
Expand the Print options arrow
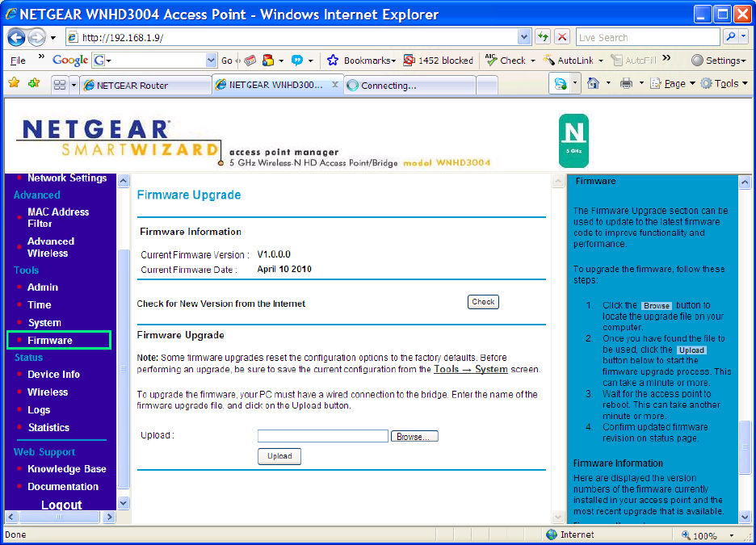[641, 84]
